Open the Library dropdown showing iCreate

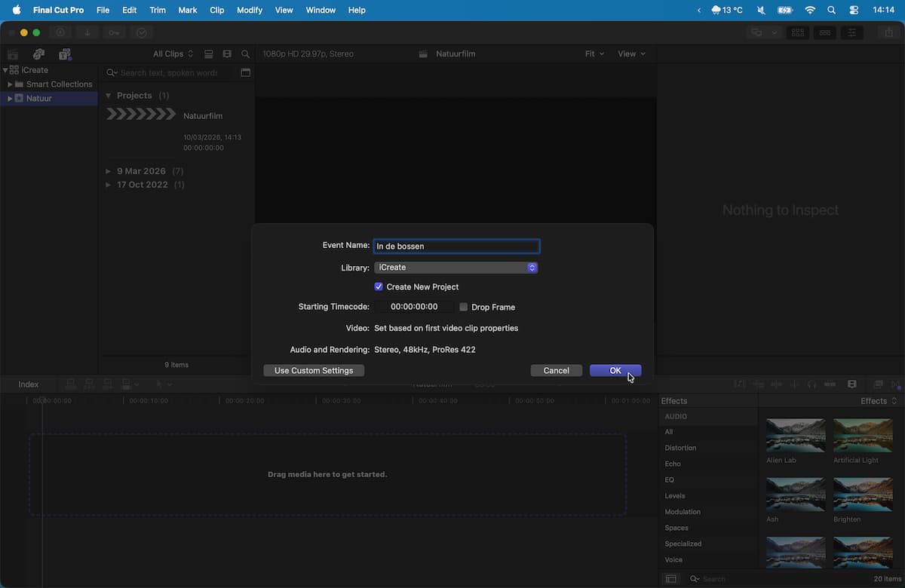(x=456, y=268)
